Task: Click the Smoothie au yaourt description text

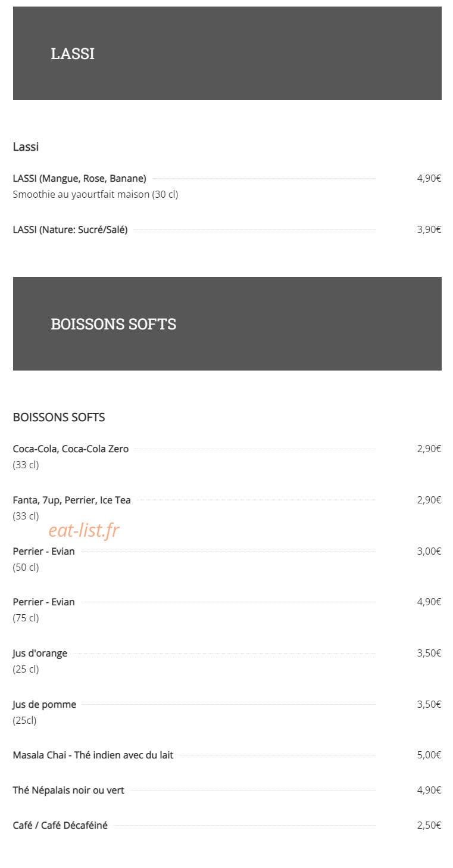Action: click(95, 194)
